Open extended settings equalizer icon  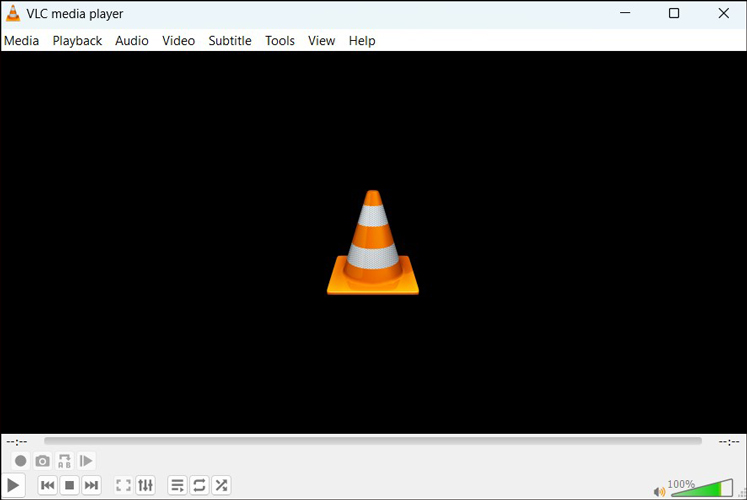point(145,485)
